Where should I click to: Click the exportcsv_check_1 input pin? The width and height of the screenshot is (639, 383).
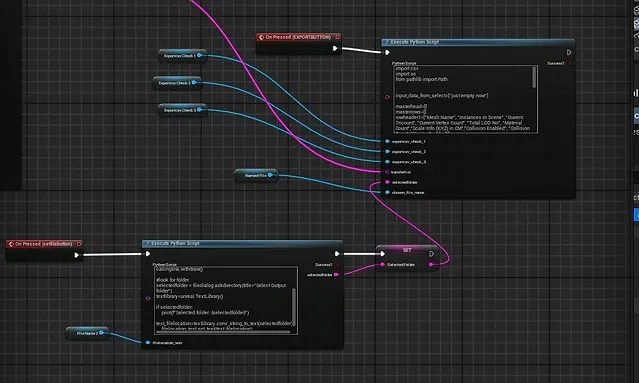[388, 141]
